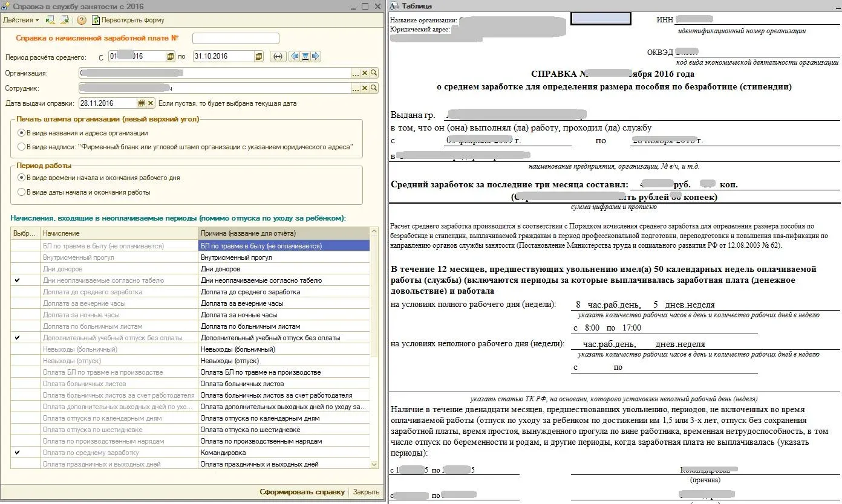The width and height of the screenshot is (842, 504).
Task: Open the Организация item via its magnifier icon
Action: click(374, 73)
